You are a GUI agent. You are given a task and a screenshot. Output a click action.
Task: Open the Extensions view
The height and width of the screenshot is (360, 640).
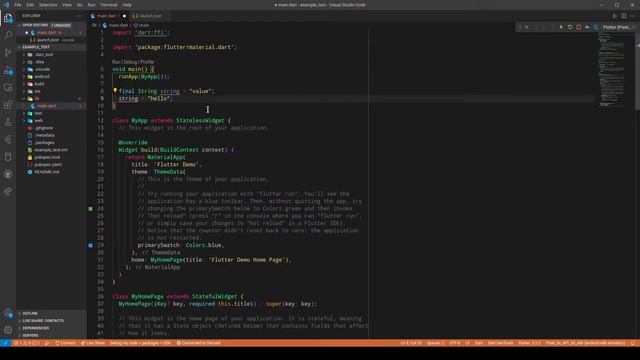(x=8, y=105)
